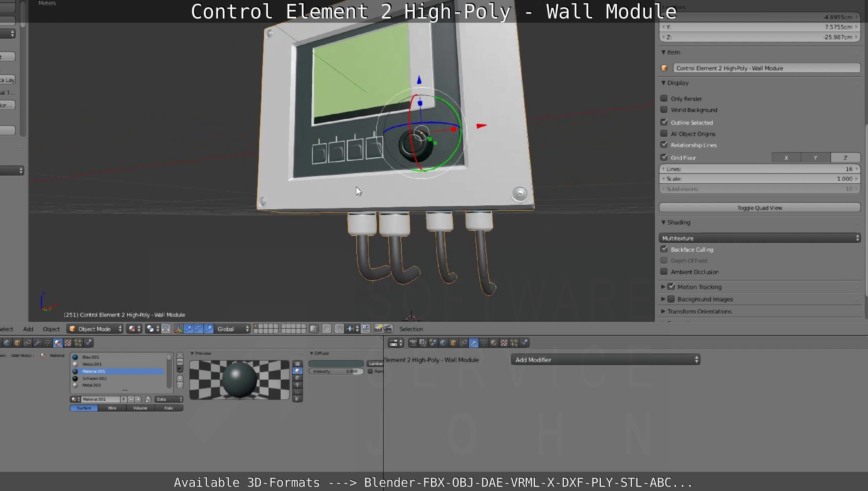Open the Object menu in 3D header
Image resolution: width=868 pixels, height=491 pixels.
pyautogui.click(x=51, y=329)
